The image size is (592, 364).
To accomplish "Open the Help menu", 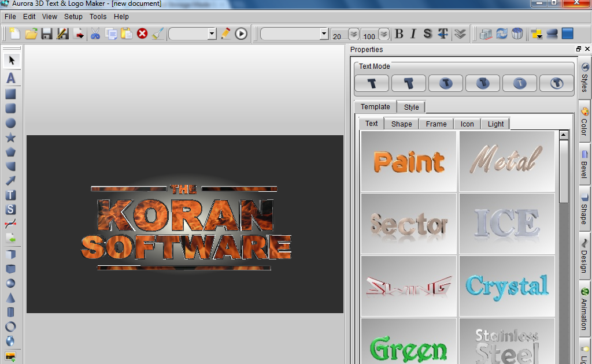I will (121, 17).
